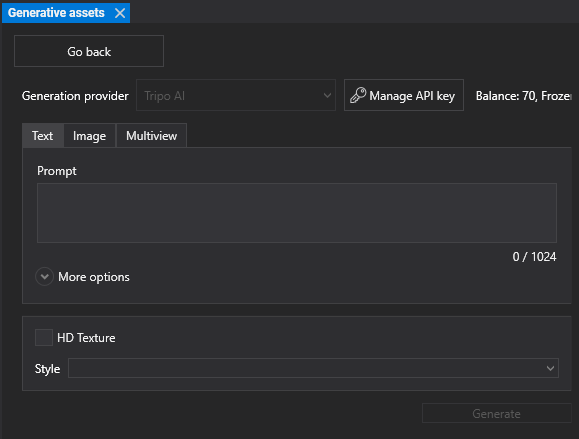Viewport: 579px width, 439px height.
Task: Select the Text tab
Action: point(42,136)
